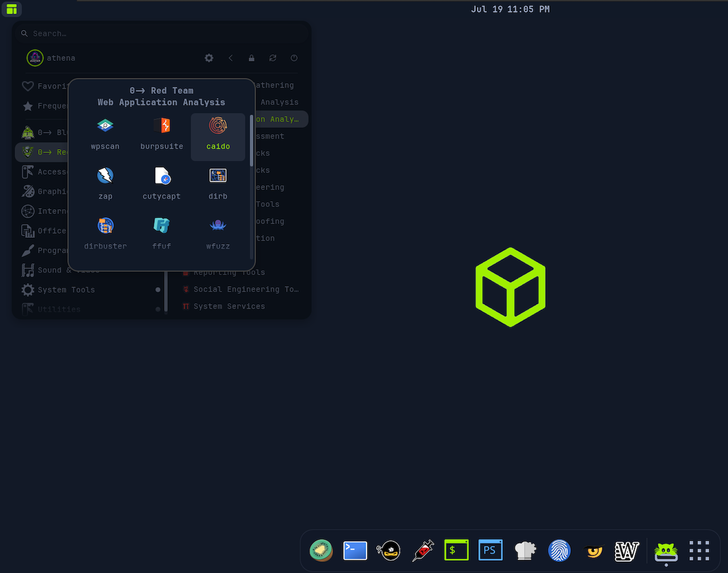Expand the Utilities category
The height and width of the screenshot is (573, 728).
pos(57,309)
